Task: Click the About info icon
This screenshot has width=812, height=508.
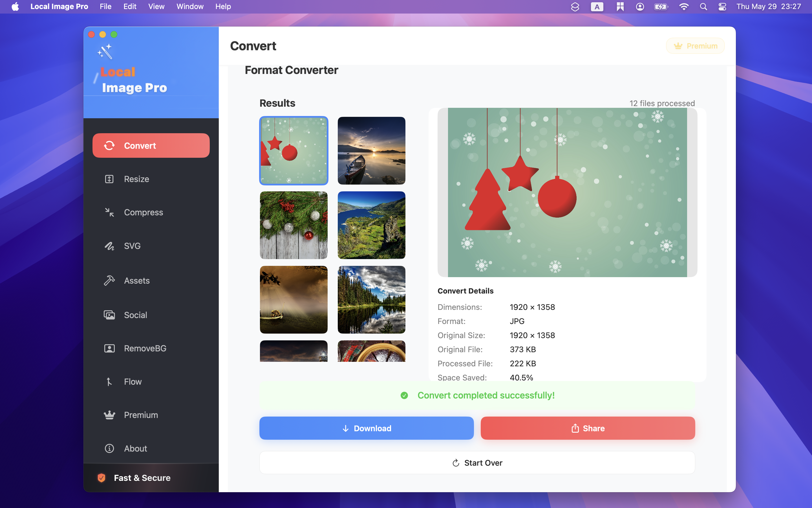Action: tap(109, 448)
